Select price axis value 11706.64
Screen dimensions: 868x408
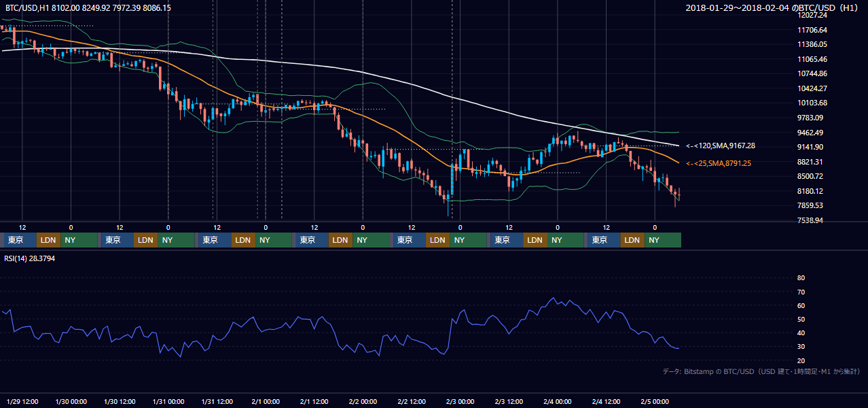812,30
